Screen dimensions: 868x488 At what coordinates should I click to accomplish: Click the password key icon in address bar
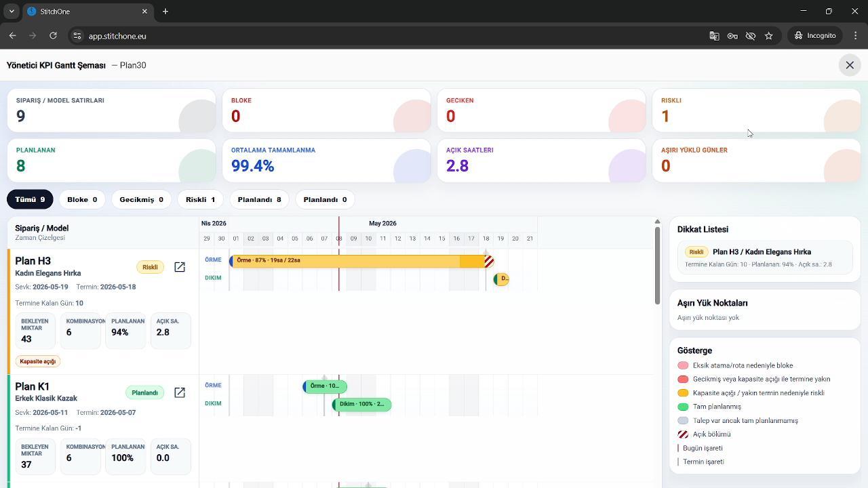pos(732,36)
